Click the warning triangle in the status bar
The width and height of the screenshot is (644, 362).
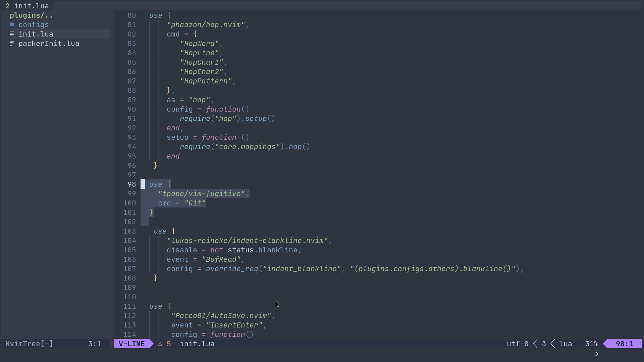click(x=159, y=344)
